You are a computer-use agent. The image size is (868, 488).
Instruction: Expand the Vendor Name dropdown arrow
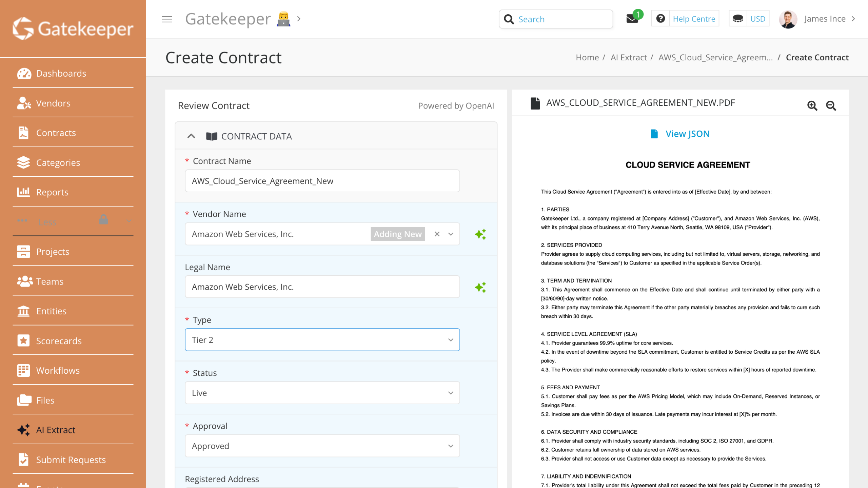451,234
